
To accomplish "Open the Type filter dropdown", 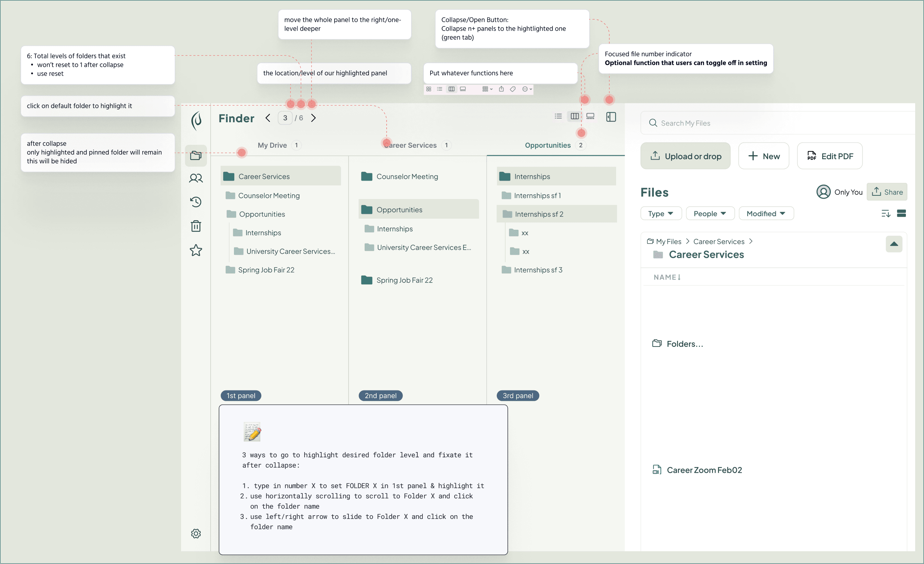I will coord(661,213).
